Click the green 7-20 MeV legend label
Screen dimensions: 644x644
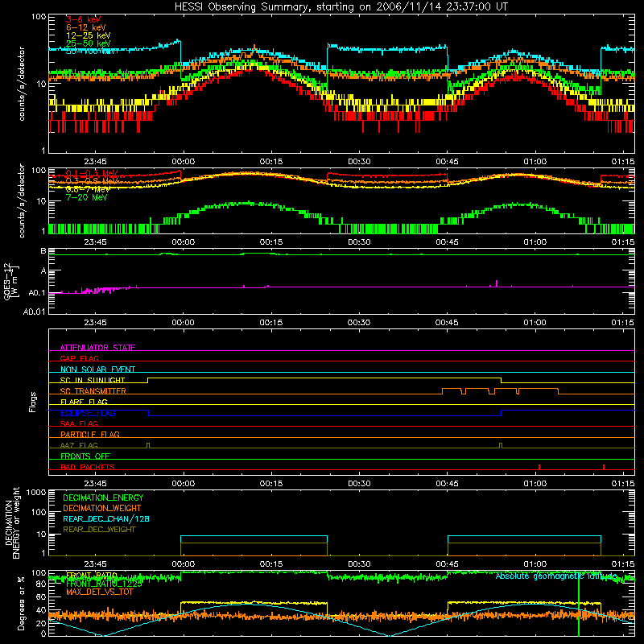(87, 197)
